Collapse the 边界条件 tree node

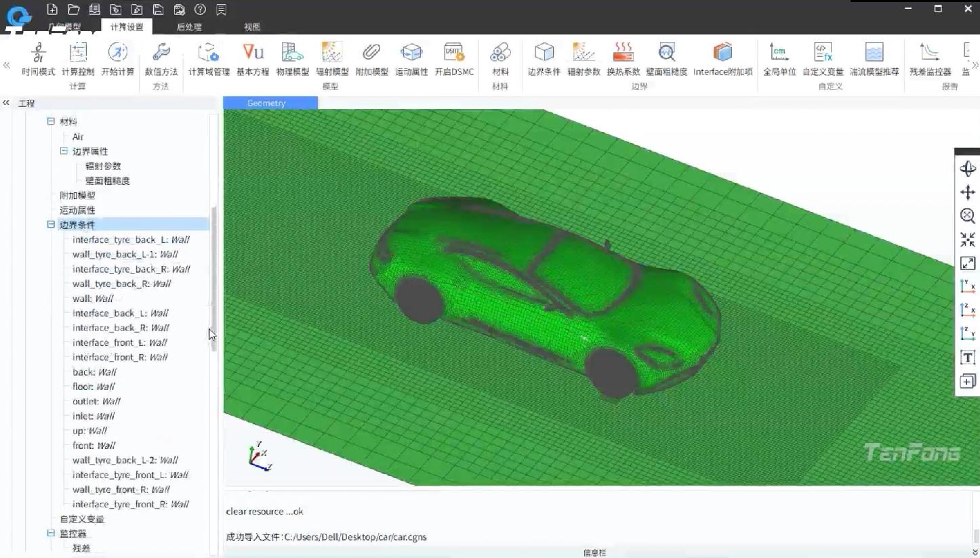tap(51, 224)
